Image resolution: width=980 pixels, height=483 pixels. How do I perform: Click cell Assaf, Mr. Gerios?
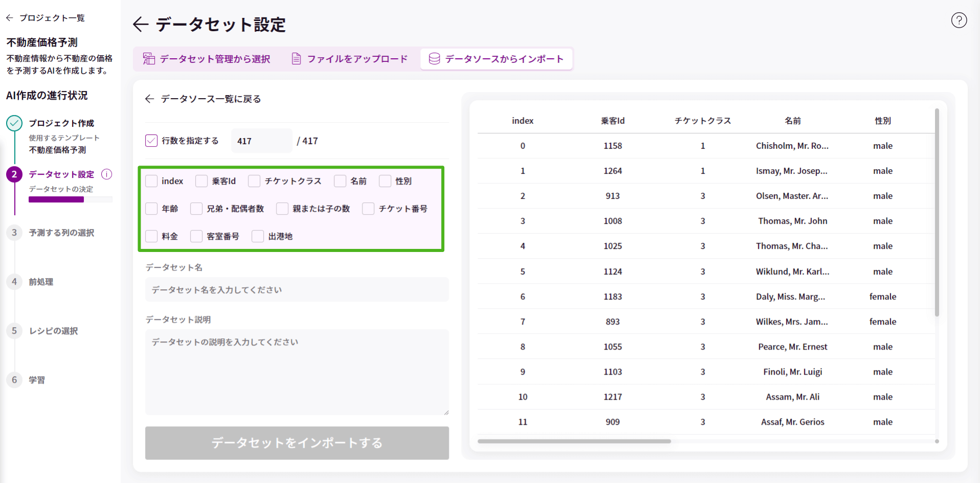click(792, 422)
